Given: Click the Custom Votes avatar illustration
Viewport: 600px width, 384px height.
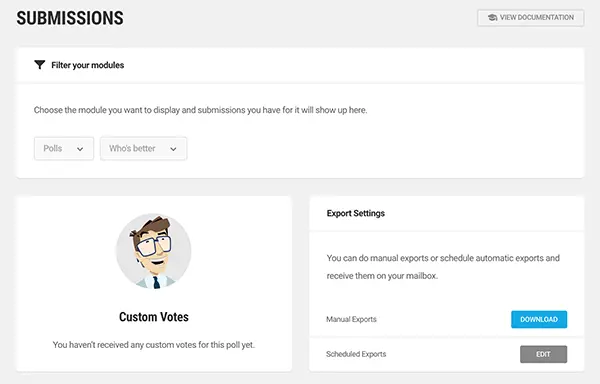Looking at the screenshot, I should click(154, 251).
